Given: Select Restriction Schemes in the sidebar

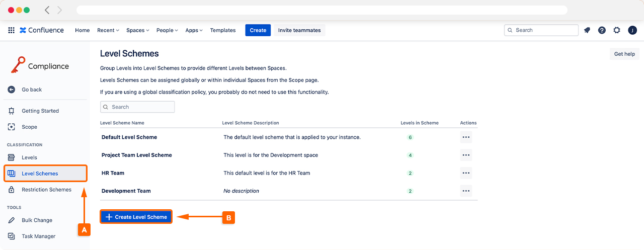Looking at the screenshot, I should pos(46,190).
